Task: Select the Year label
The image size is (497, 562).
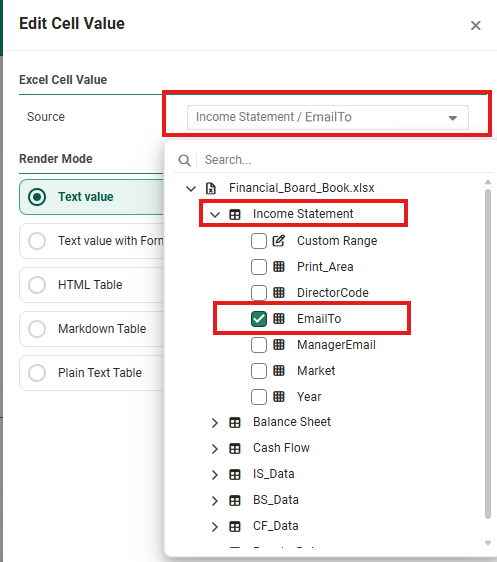Action: coord(309,397)
